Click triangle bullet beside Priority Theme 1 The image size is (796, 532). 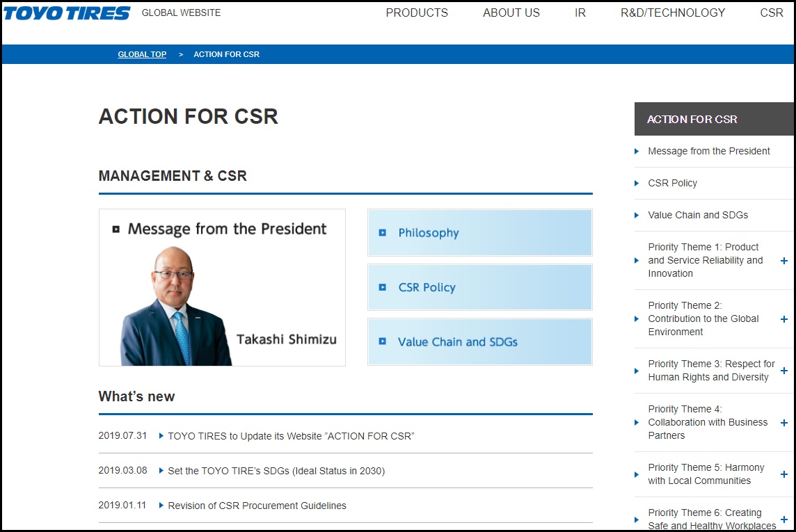tap(637, 261)
